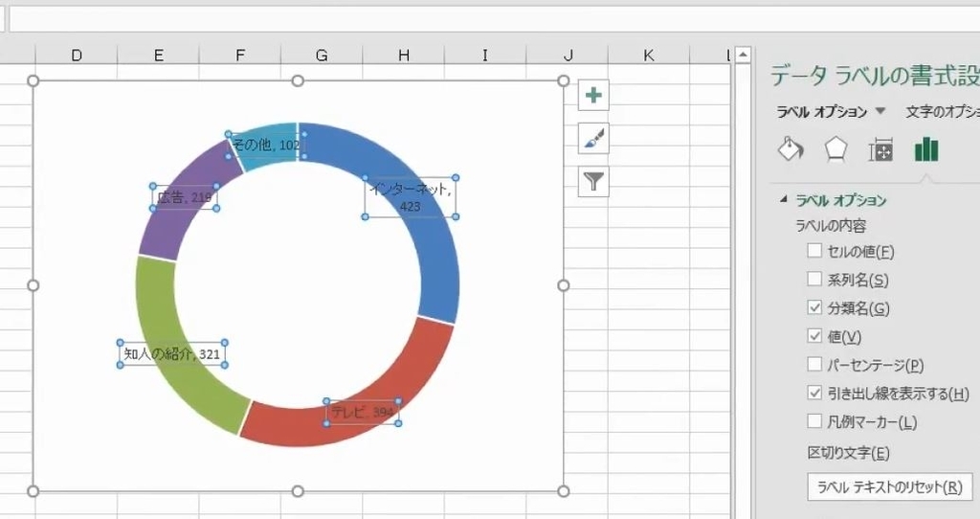Select the 知人の紹介, 321 data label

(x=172, y=354)
